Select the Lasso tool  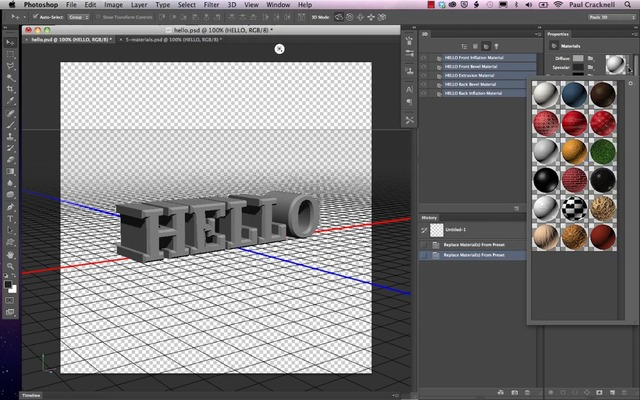pos(10,66)
